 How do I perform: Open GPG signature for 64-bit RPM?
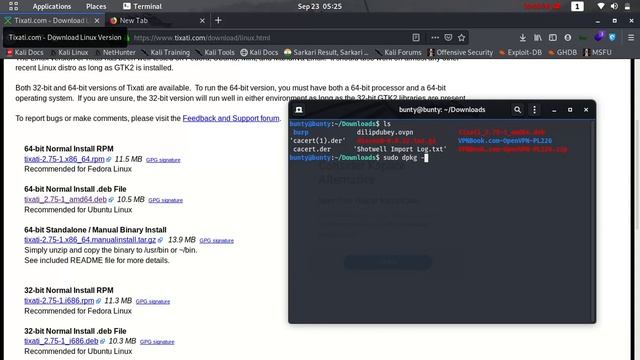[x=163, y=160]
